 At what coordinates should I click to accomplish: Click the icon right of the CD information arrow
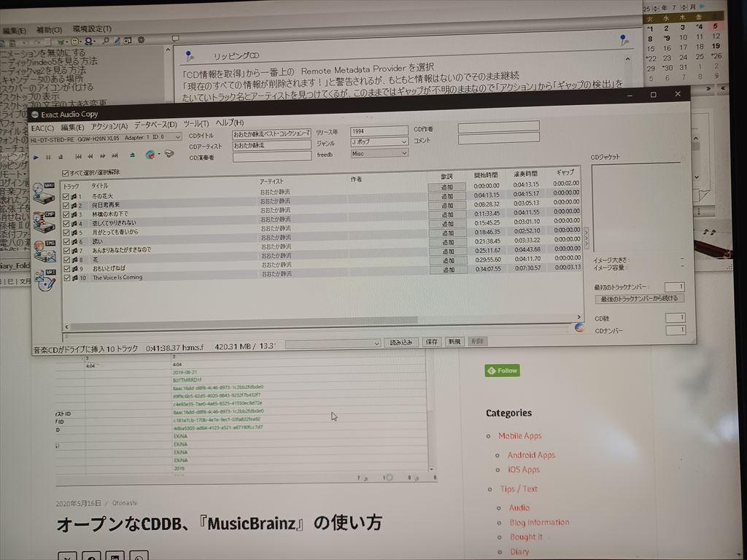coord(169,154)
